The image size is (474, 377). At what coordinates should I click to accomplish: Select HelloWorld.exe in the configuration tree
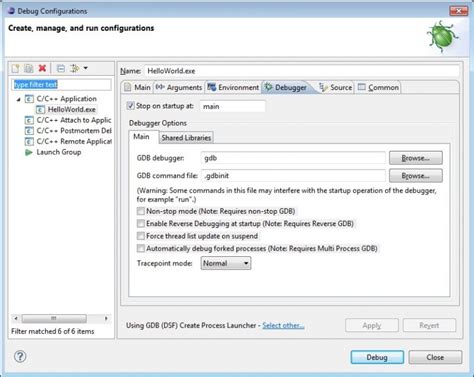(71, 110)
